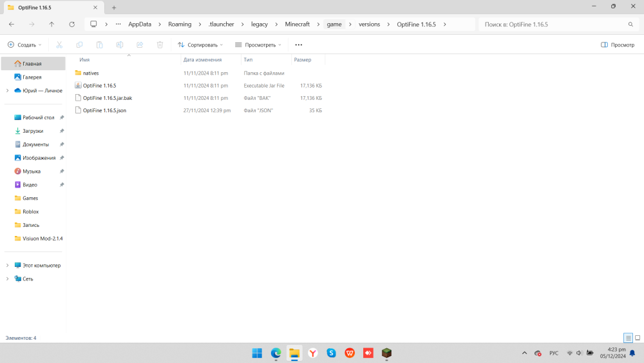The height and width of the screenshot is (363, 644).
Task: Open Yandex Browser from taskbar
Action: (x=312, y=353)
